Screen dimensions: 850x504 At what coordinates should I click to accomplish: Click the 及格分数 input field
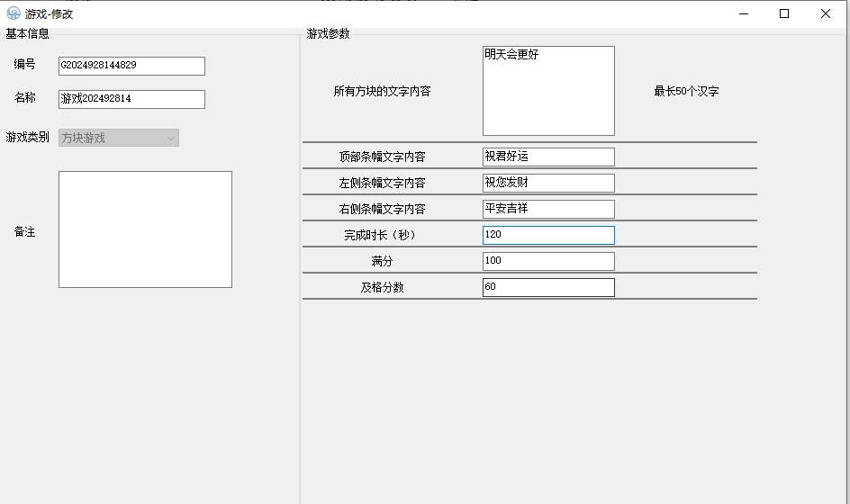pyautogui.click(x=548, y=287)
